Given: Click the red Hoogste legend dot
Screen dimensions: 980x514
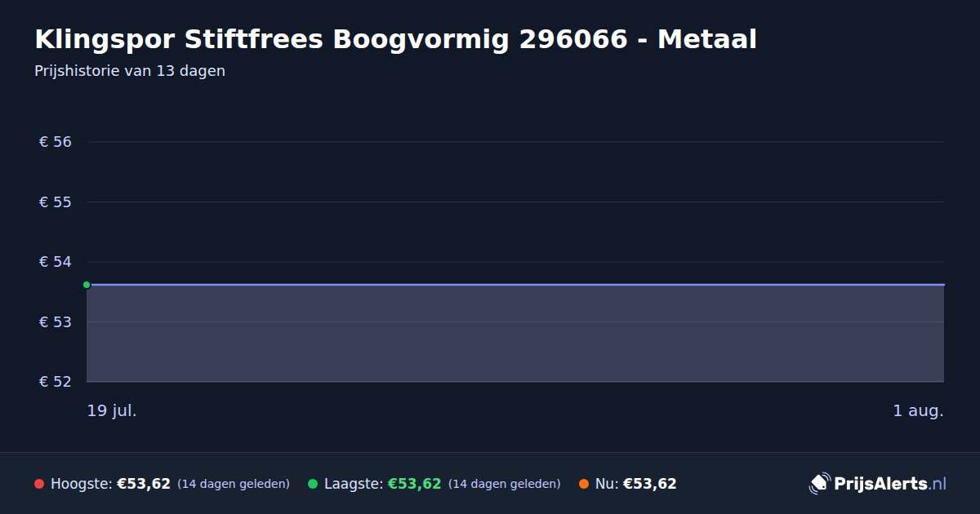Looking at the screenshot, I should click(x=39, y=484).
